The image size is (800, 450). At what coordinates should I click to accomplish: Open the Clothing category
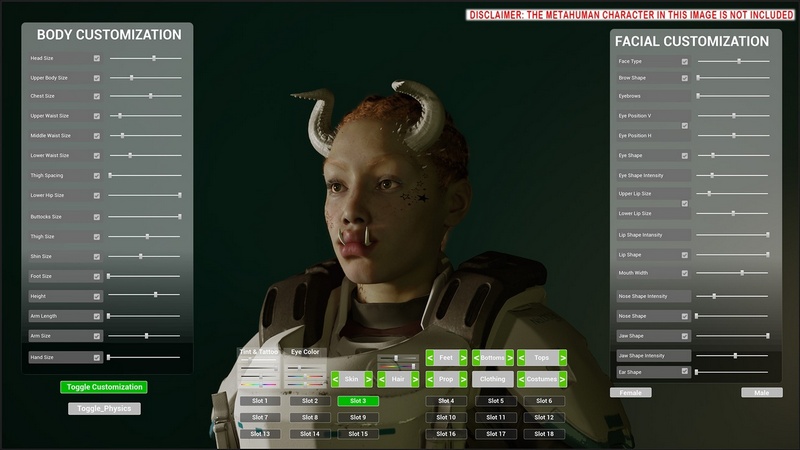[492, 380]
